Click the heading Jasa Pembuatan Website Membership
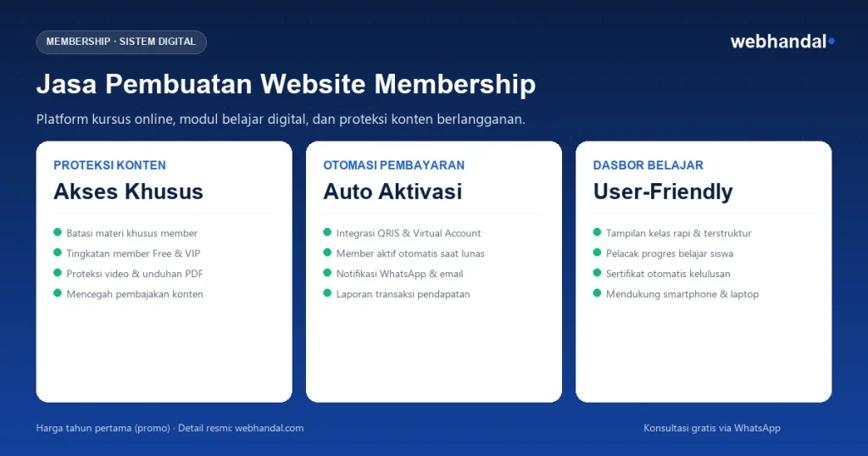 click(x=286, y=85)
